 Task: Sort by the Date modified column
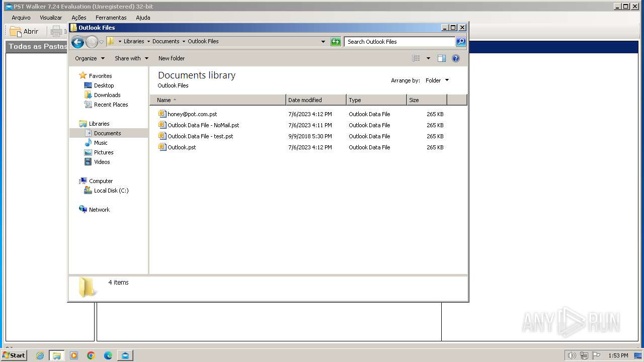click(x=316, y=100)
